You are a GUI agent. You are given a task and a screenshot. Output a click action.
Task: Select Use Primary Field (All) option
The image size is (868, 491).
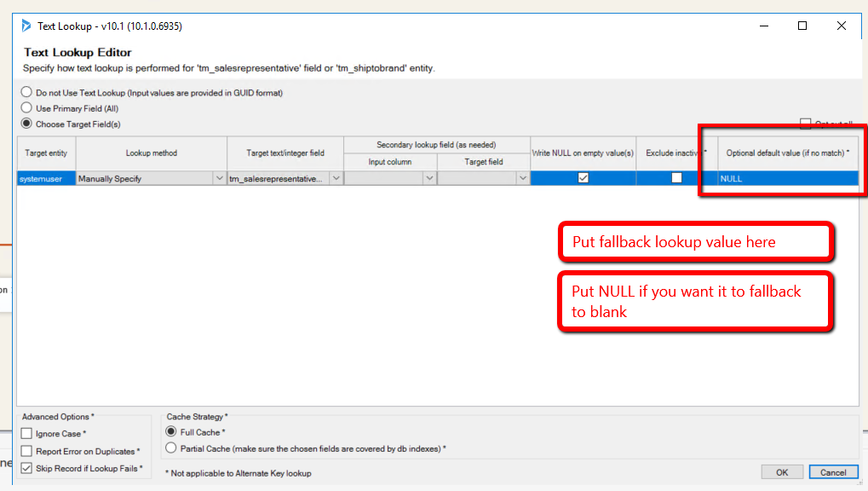(x=26, y=107)
